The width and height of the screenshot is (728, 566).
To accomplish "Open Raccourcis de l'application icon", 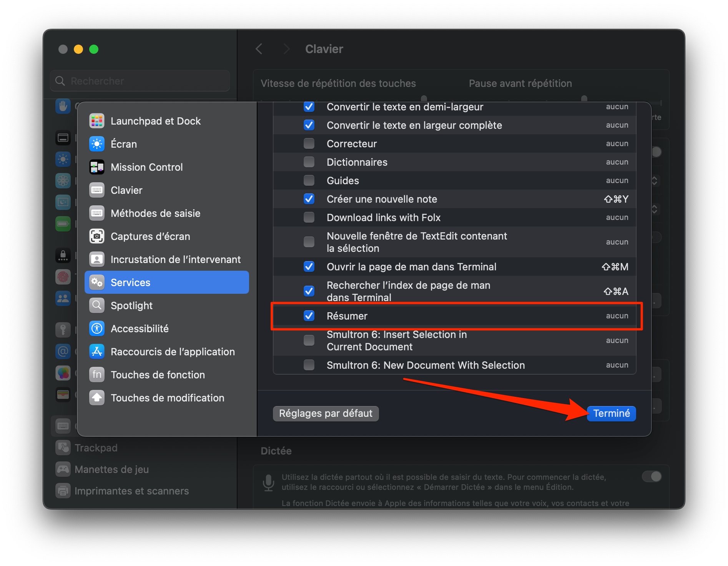I will pyautogui.click(x=97, y=352).
